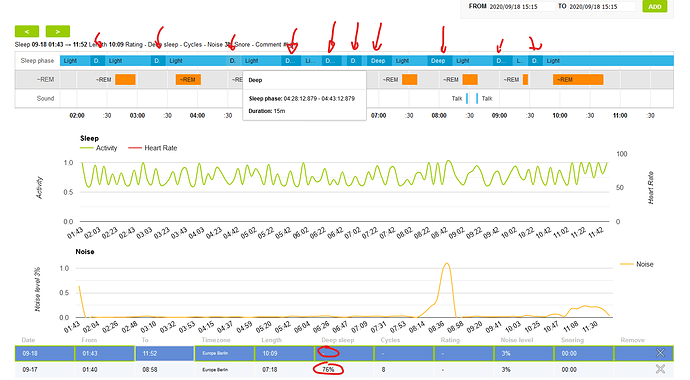
Task: Click the green next arrow button
Action: click(58, 31)
